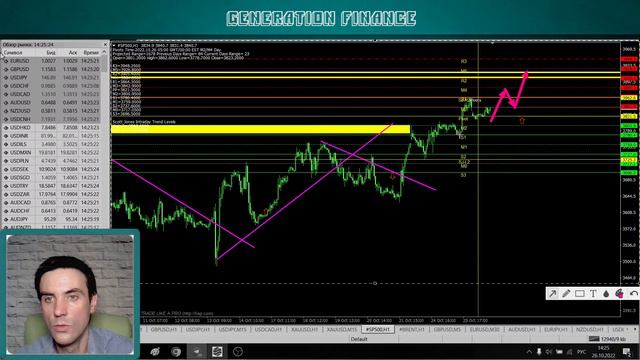640x360 pixels.
Task: Switch to GBPUSD,M5 chart tab
Action: pyautogui.click(x=447, y=329)
